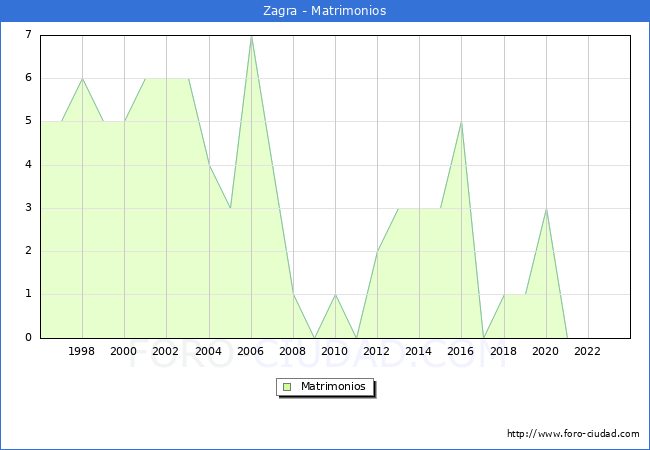
Task: Select the 2010 x-axis label
Action: pyautogui.click(x=335, y=351)
